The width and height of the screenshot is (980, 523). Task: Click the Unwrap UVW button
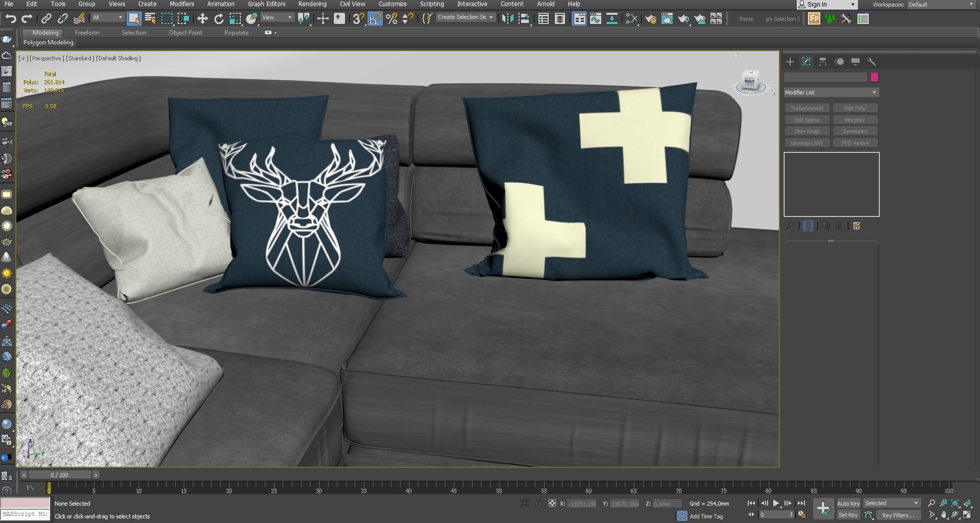tap(807, 143)
